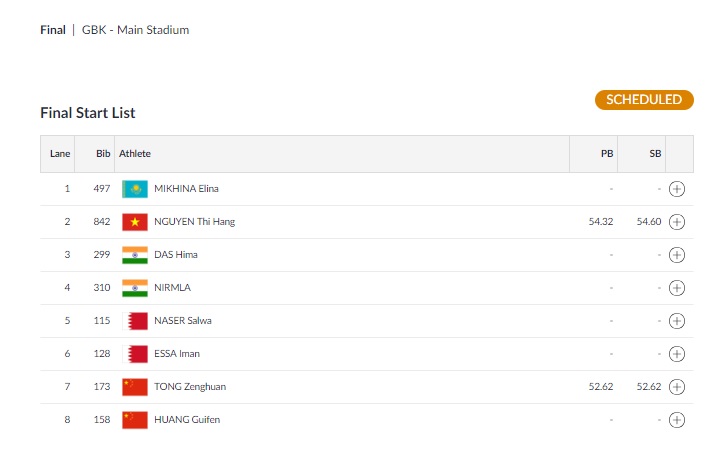
Task: Click the China flag next to HUANG Guifen
Action: 135,420
